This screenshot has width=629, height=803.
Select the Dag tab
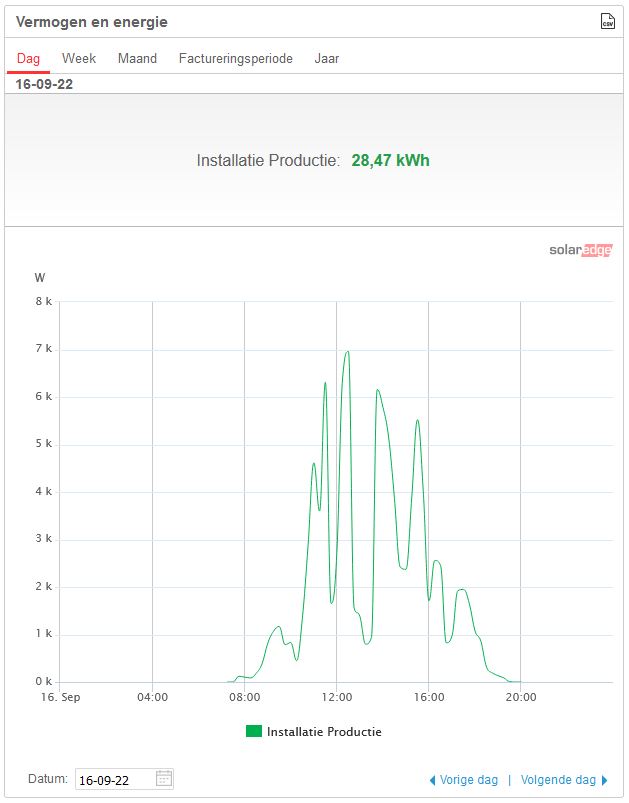click(x=28, y=58)
